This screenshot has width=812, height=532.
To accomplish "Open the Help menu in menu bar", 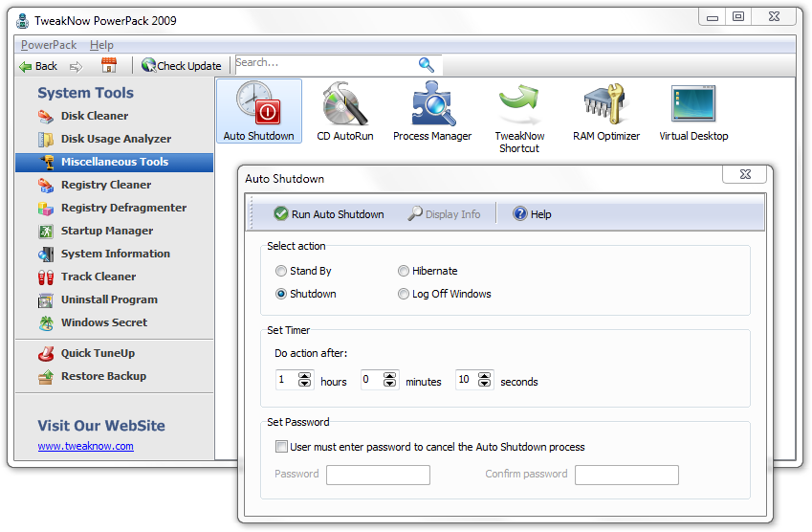I will point(101,45).
